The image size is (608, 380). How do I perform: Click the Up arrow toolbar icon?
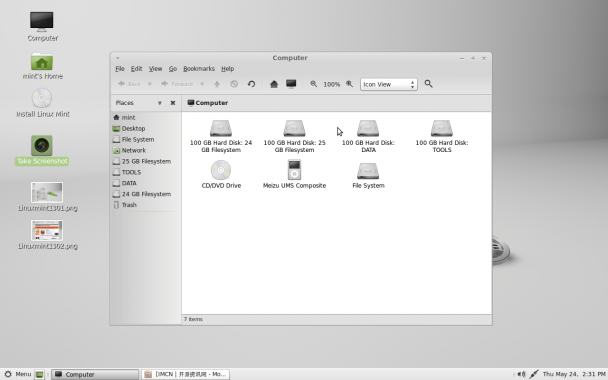pos(217,84)
